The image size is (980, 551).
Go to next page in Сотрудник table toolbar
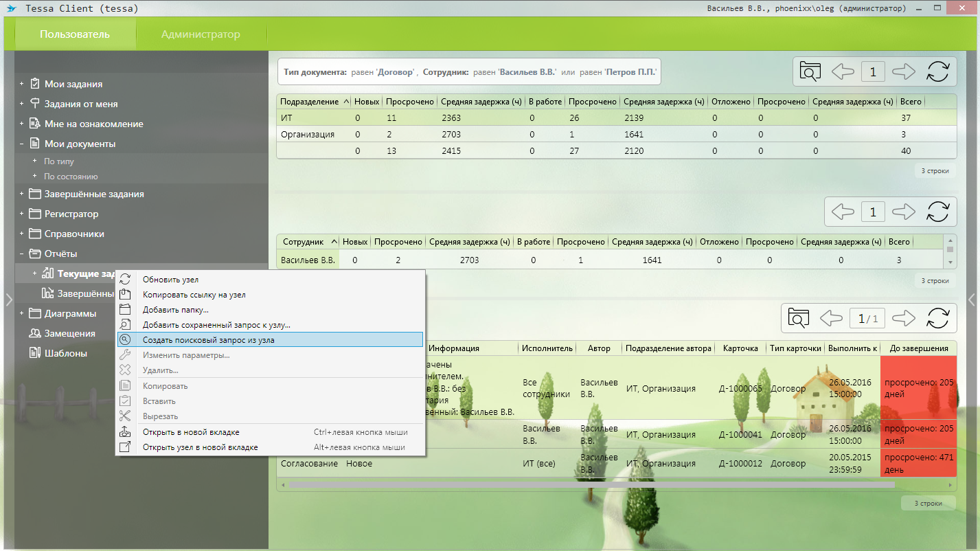tap(904, 212)
